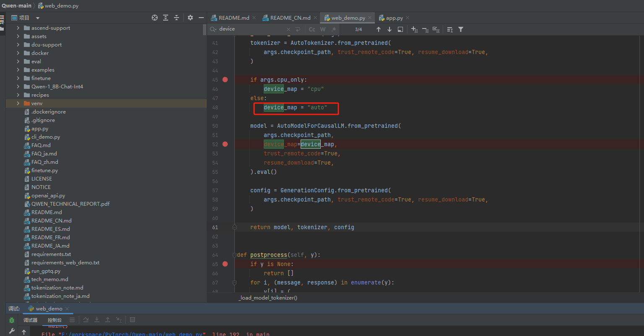This screenshot has width=644, height=336.
Task: Click the new line icon in the search bar
Action: coord(298,29)
